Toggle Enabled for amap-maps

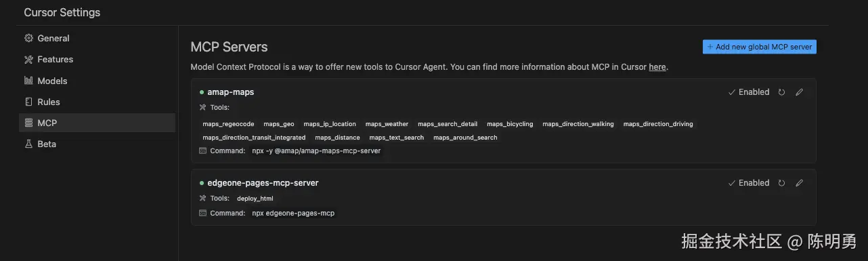[x=749, y=92]
